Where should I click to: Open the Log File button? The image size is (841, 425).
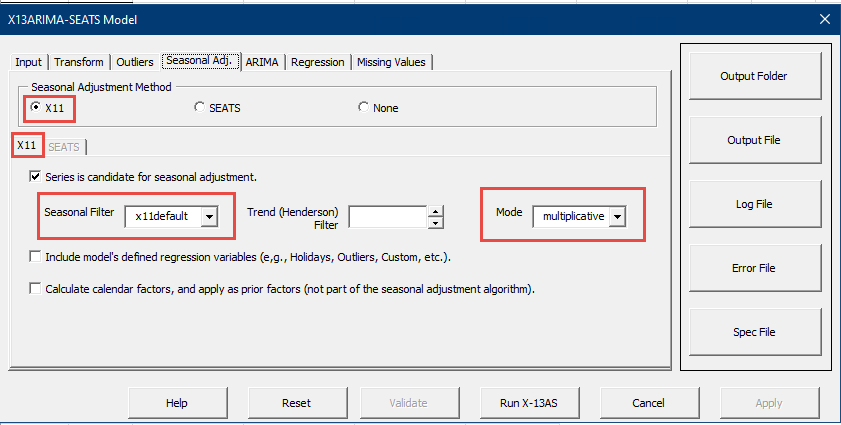(754, 204)
